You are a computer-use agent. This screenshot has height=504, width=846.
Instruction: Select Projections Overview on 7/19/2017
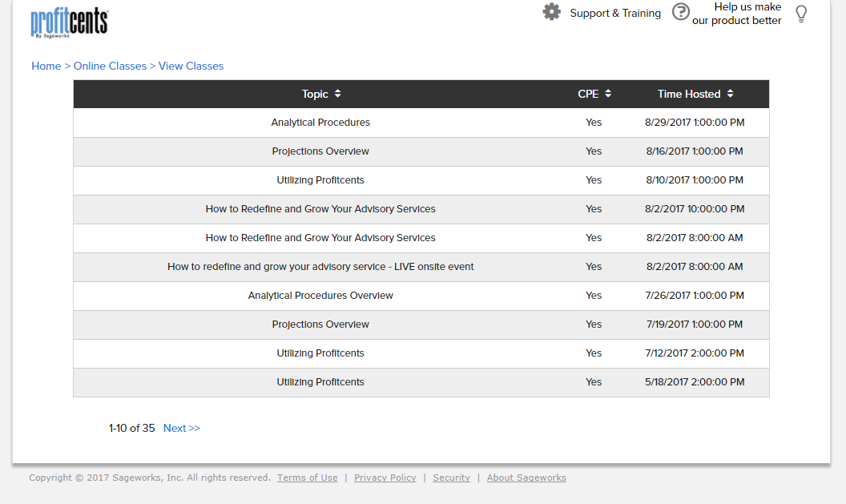tap(421, 325)
